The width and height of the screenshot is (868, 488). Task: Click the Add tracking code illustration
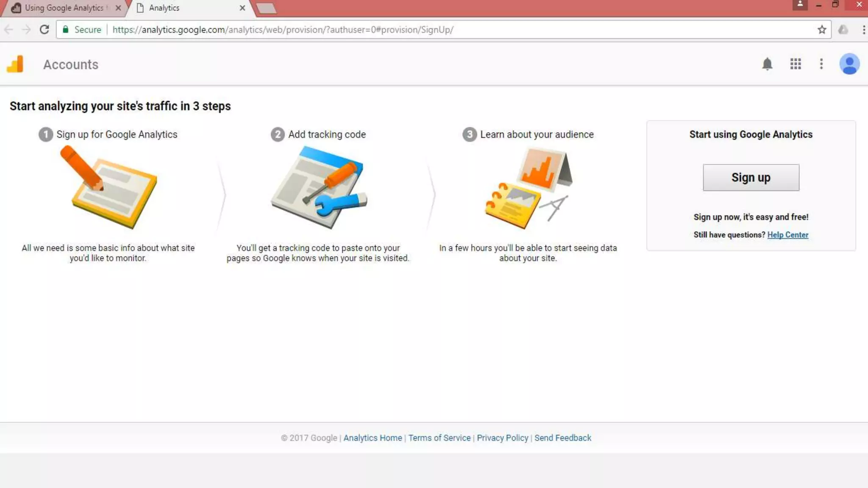[x=319, y=187]
